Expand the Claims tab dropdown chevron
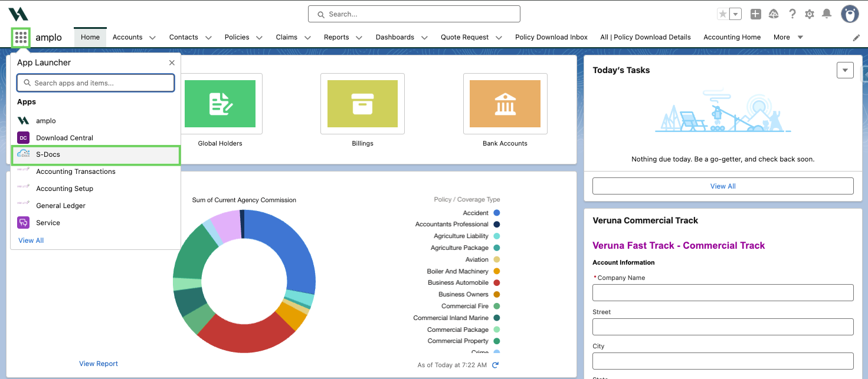Viewport: 868px width, 379px height. [x=307, y=38]
